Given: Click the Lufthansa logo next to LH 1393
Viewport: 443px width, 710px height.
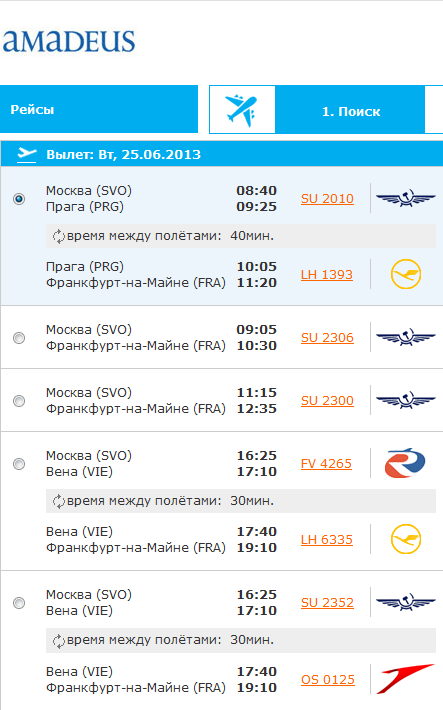Looking at the screenshot, I should click(x=406, y=274).
